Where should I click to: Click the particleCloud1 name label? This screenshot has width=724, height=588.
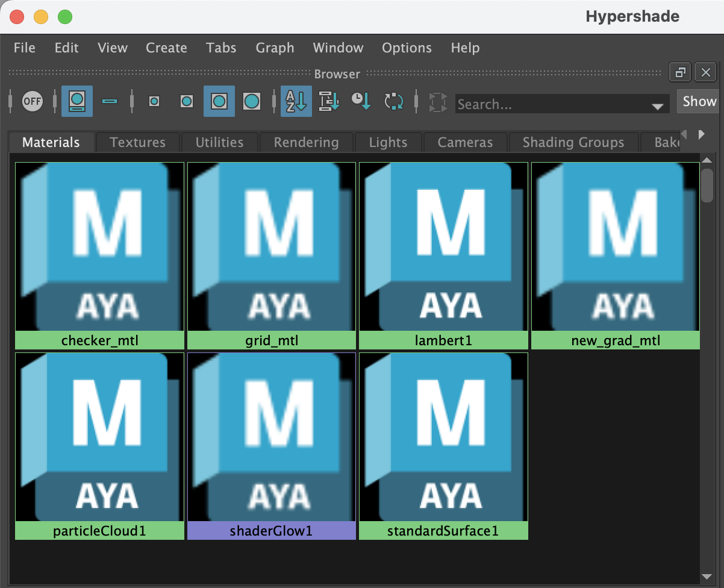(x=99, y=531)
